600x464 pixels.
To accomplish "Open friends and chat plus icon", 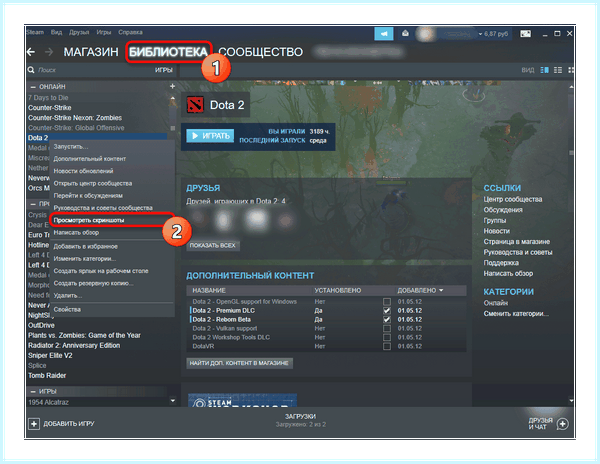I will 563,424.
